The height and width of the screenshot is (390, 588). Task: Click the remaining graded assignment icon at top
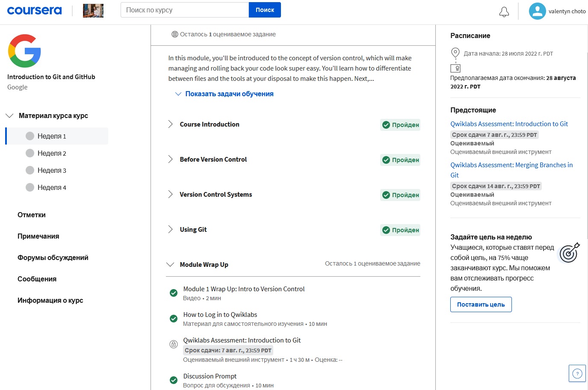point(174,34)
